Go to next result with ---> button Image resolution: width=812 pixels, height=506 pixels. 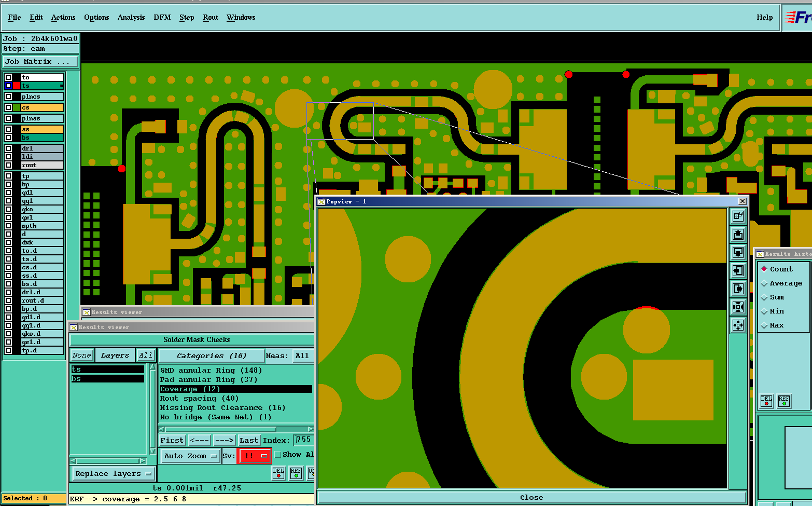(x=225, y=440)
